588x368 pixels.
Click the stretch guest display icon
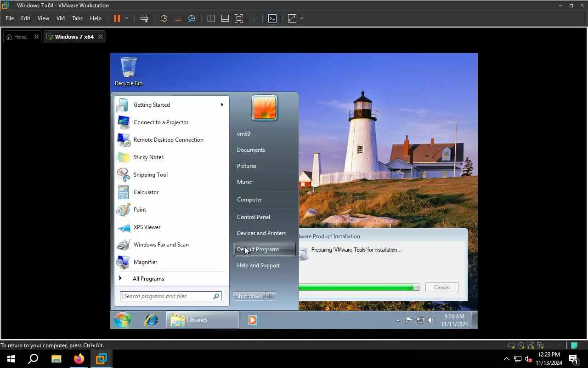(x=292, y=18)
